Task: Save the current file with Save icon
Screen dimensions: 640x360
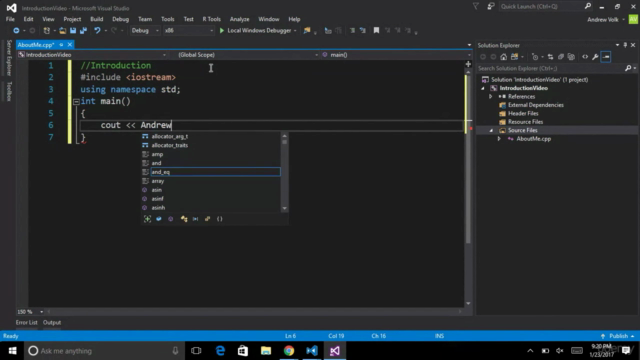Action: [73, 31]
